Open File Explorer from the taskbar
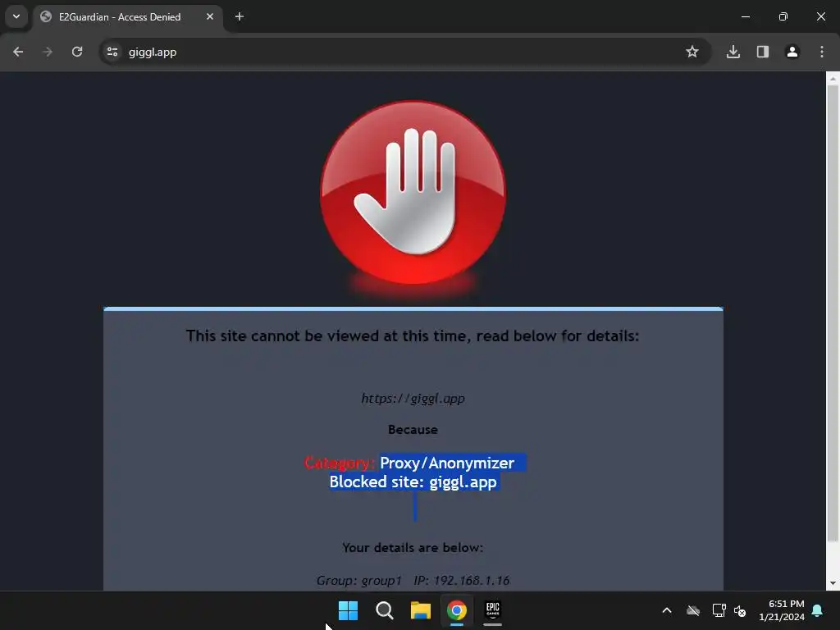The image size is (840, 630). tap(421, 610)
